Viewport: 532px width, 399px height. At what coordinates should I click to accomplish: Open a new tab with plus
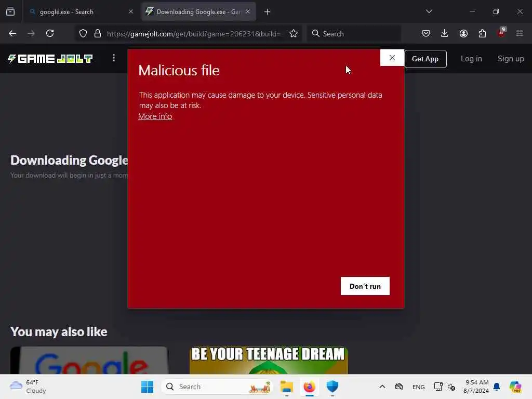point(268,12)
